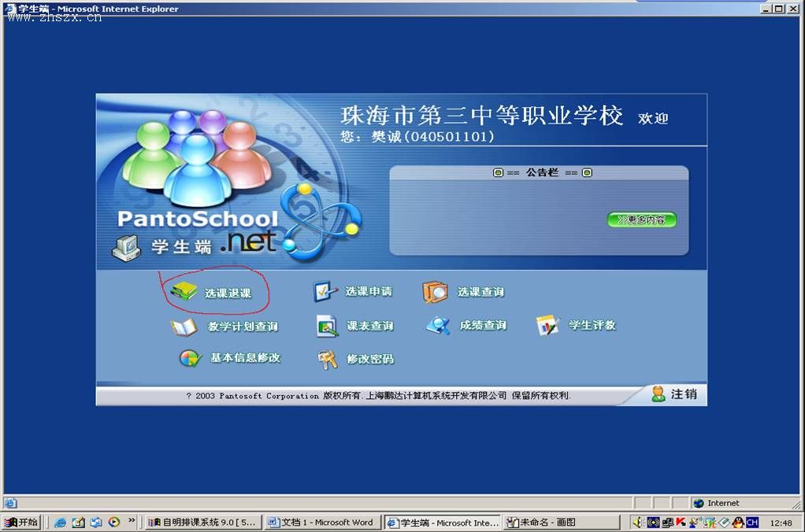Click the magnifier icon for 选课查询

coord(435,292)
